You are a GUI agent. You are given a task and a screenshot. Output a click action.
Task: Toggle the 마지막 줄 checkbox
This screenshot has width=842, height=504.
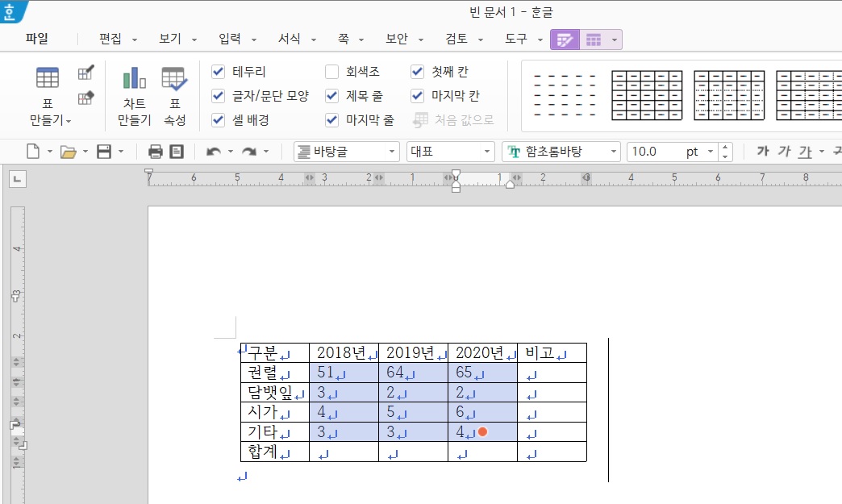coord(332,120)
